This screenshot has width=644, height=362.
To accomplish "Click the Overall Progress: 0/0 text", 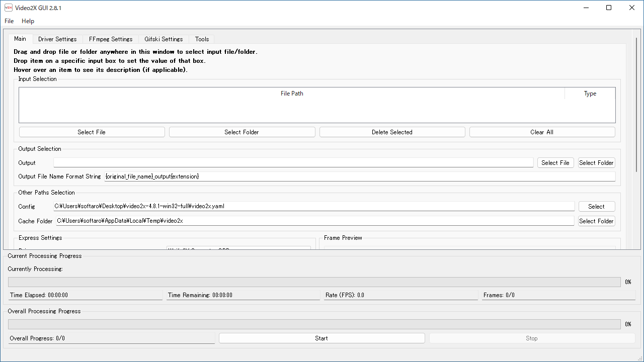I will [37, 338].
